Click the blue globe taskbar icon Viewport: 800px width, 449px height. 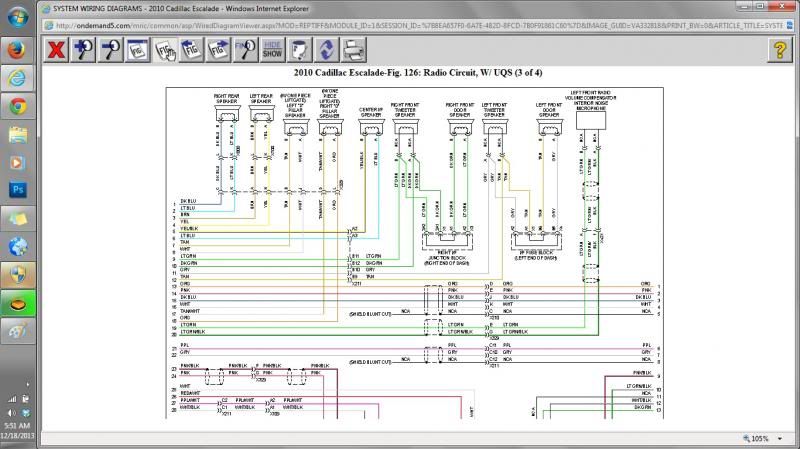click(x=17, y=247)
